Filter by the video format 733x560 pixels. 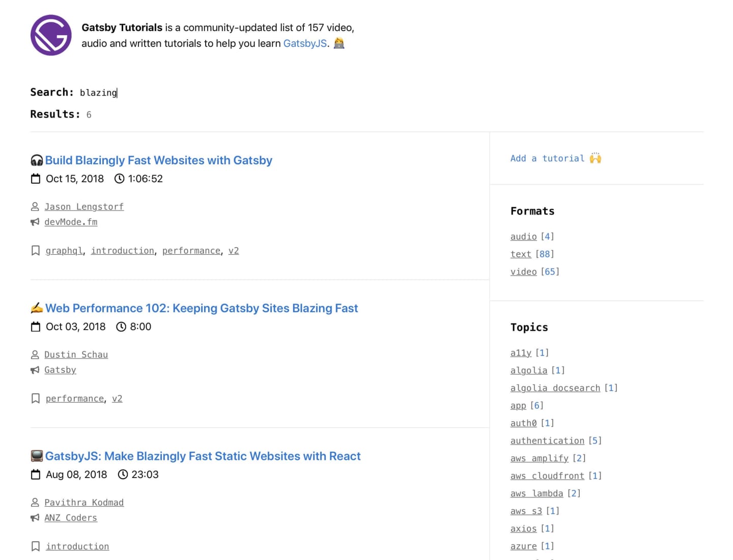pyautogui.click(x=523, y=272)
